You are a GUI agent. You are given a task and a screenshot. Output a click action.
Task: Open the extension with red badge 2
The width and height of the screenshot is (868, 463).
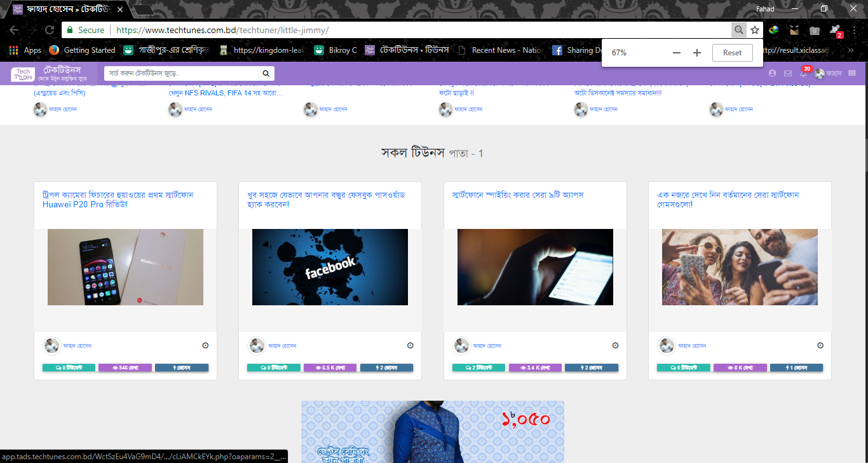click(x=836, y=30)
